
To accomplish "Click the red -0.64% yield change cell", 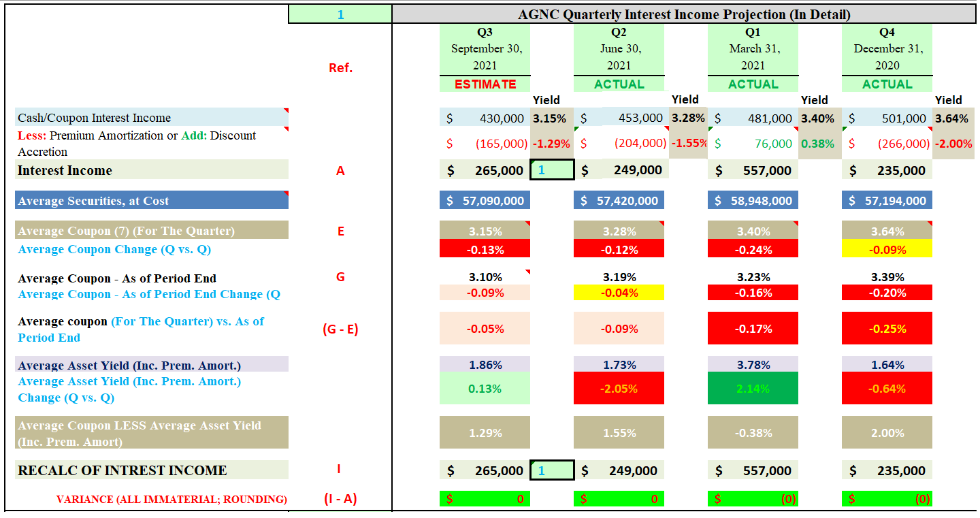I will click(887, 389).
